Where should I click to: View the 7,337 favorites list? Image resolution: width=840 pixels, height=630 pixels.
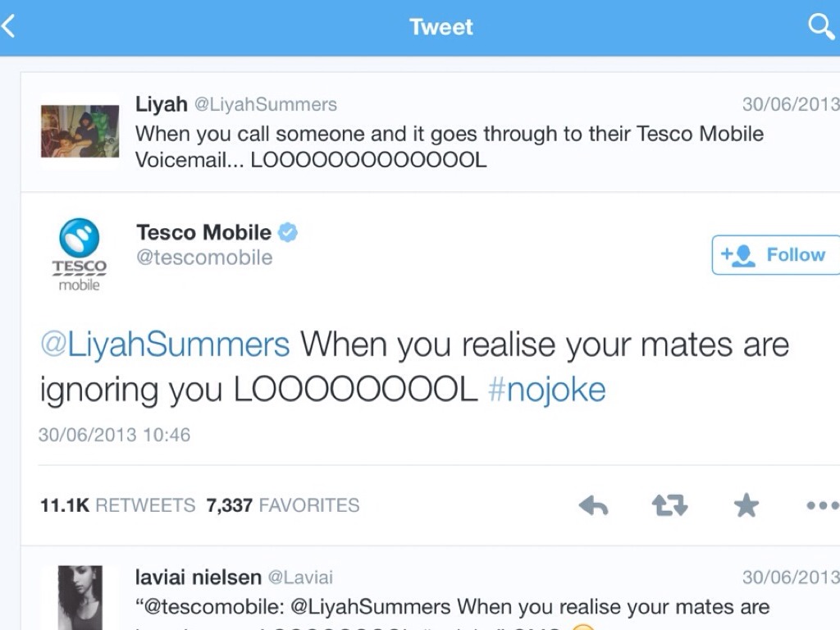pos(283,505)
